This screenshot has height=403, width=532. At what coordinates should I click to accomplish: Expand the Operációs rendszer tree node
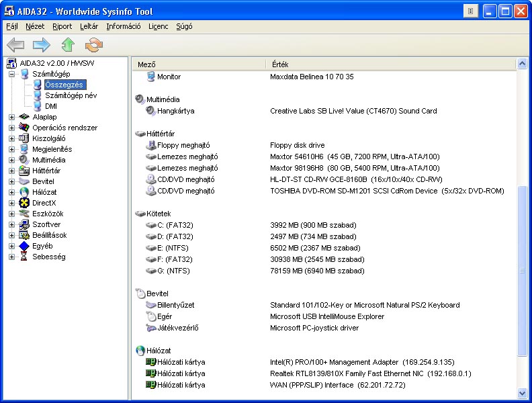11,128
